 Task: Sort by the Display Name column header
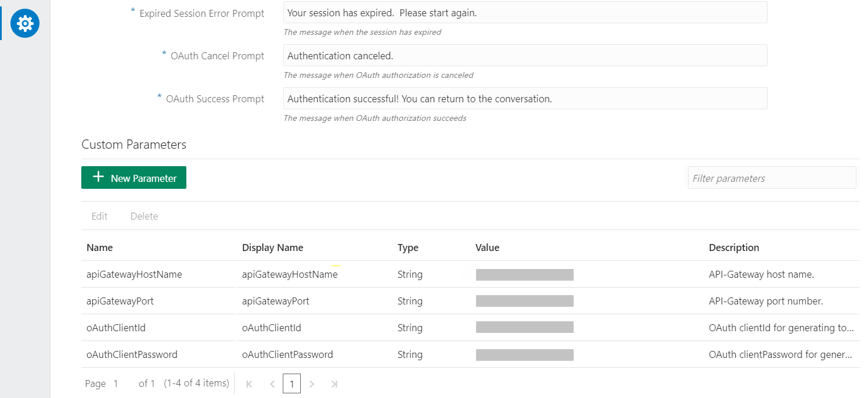[272, 248]
